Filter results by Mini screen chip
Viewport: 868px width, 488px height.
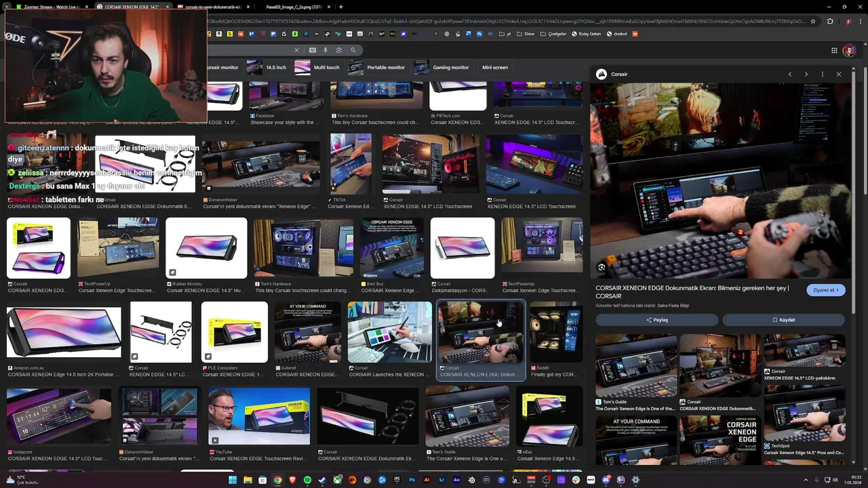[494, 67]
